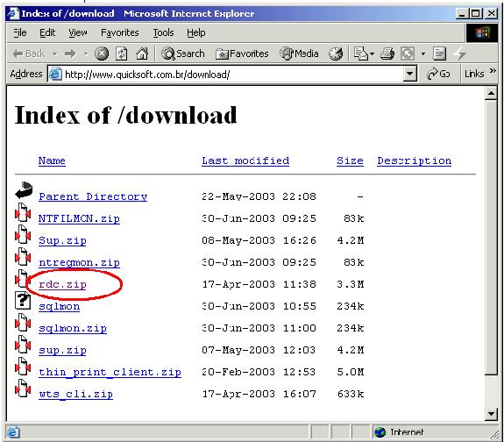Open Favorites toolbar button
The image size is (504, 442).
242,53
